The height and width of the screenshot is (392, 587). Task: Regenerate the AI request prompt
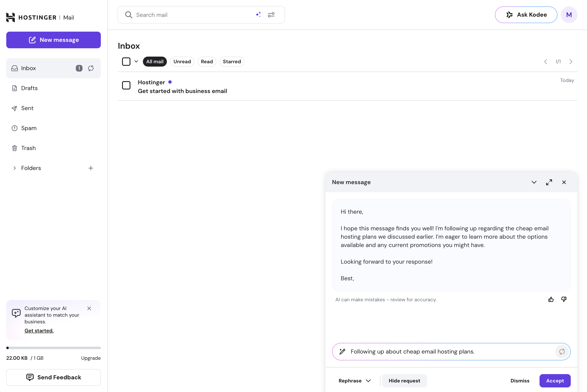[x=562, y=351]
